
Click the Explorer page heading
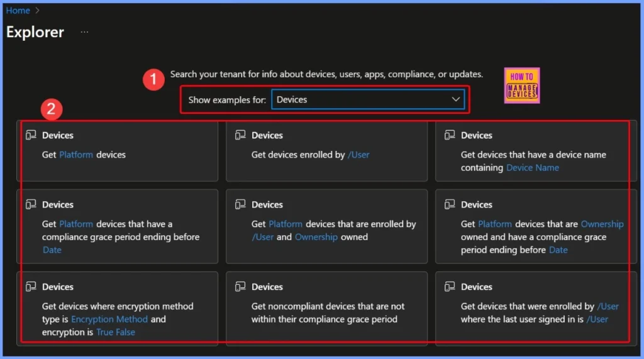click(x=35, y=32)
